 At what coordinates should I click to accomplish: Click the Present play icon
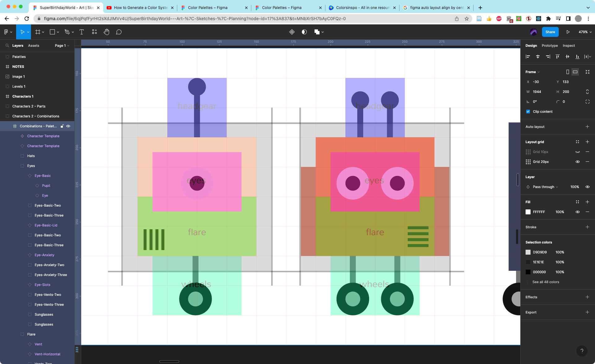tap(568, 32)
